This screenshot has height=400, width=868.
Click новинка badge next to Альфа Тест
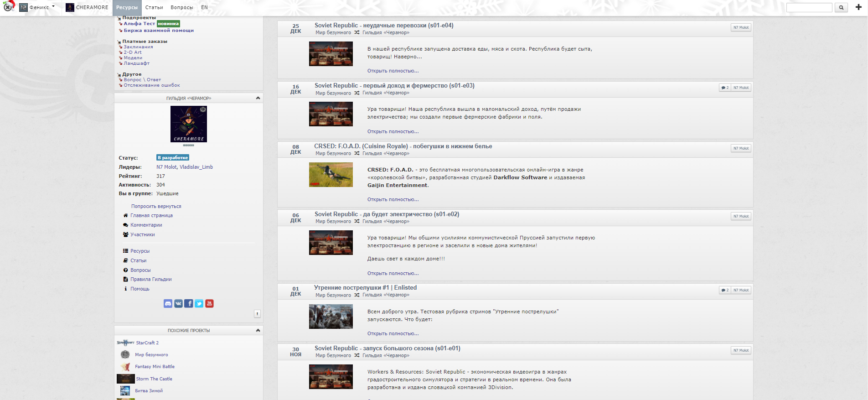(168, 24)
